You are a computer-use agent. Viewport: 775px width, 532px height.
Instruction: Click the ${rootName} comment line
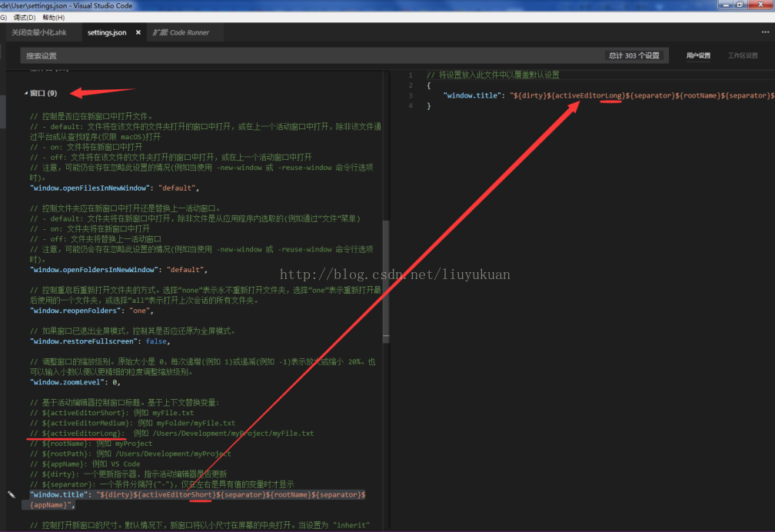(91, 444)
